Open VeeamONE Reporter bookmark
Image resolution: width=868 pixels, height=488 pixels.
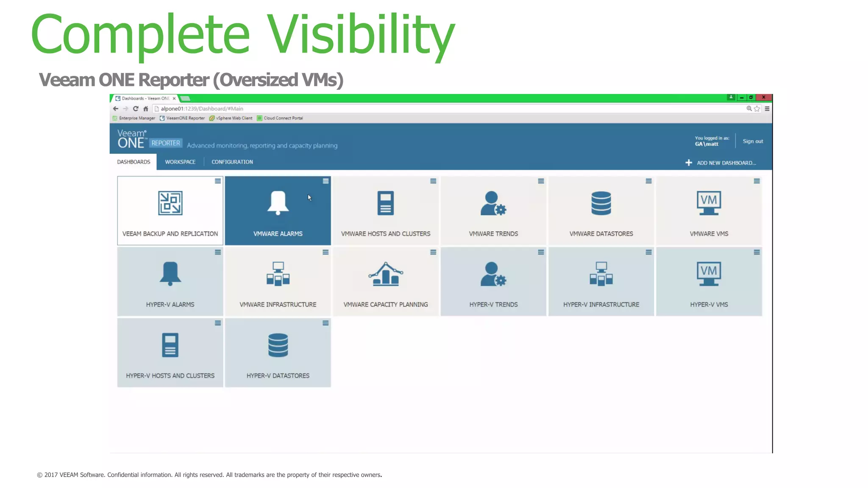pyautogui.click(x=182, y=118)
